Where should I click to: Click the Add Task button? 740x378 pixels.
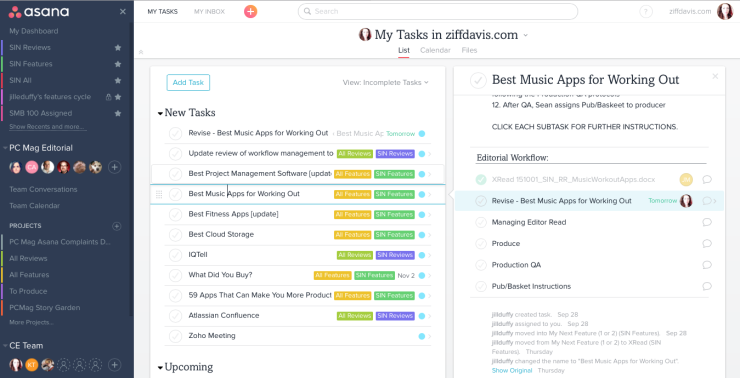(188, 83)
